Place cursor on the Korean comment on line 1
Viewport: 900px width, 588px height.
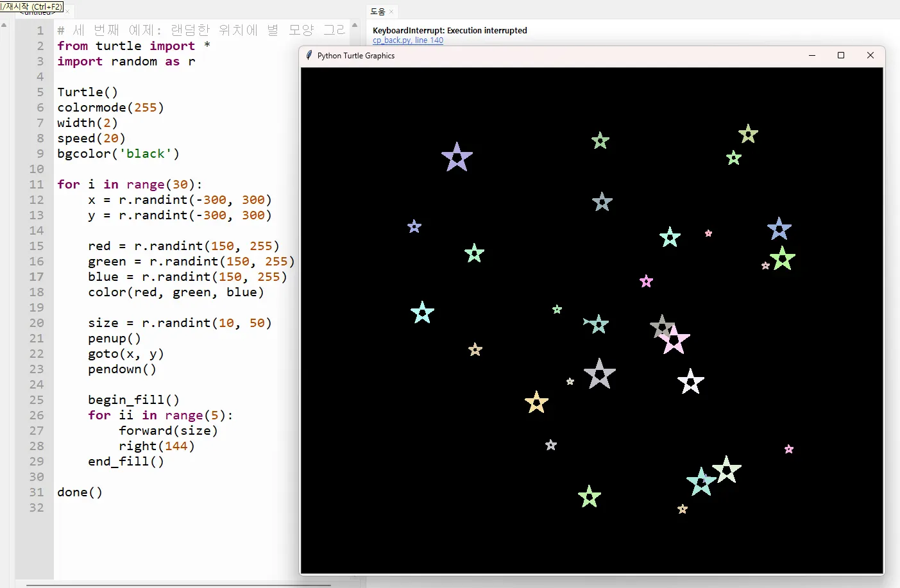tap(201, 30)
